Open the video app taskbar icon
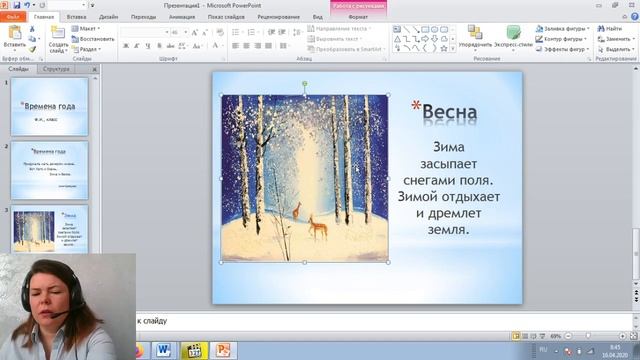The height and width of the screenshot is (360, 640). pyautogui.click(x=193, y=350)
